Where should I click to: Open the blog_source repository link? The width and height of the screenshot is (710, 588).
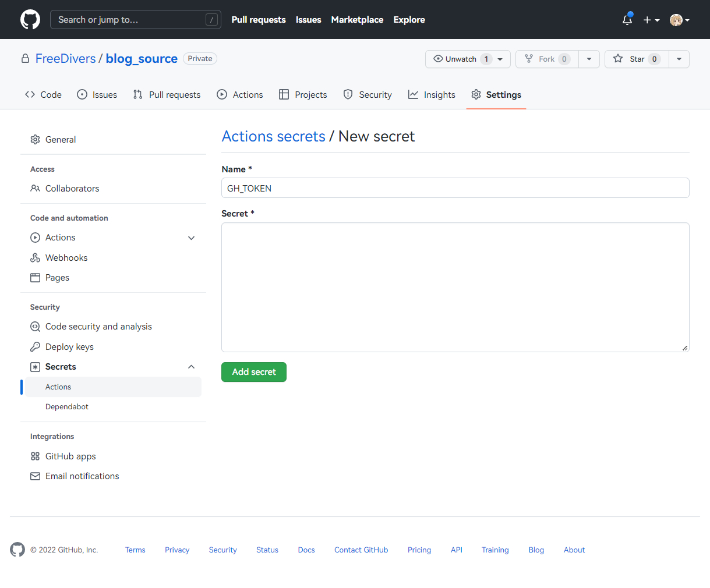[142, 59]
